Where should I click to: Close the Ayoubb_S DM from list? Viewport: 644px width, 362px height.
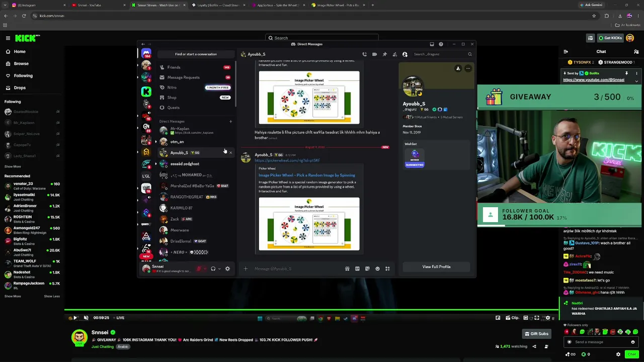click(x=231, y=153)
